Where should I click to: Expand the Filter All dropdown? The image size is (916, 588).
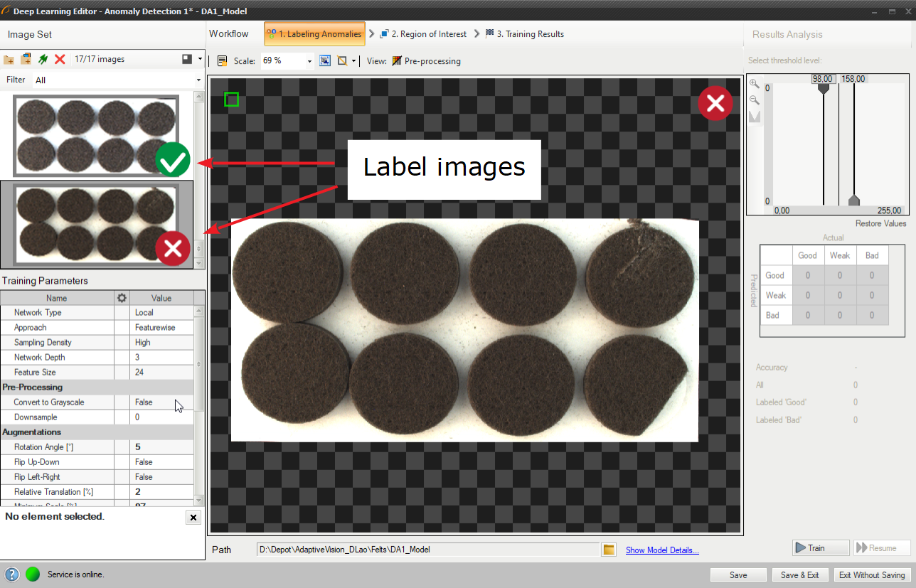point(198,80)
